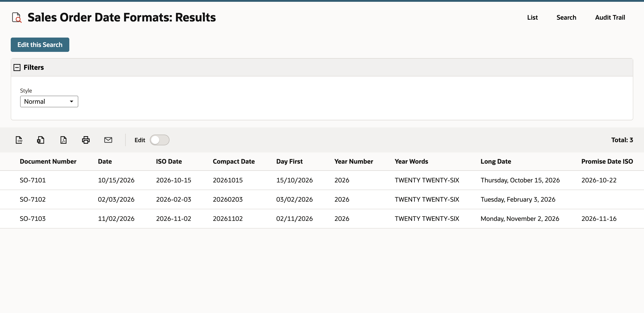Click compact date 20261102
The height and width of the screenshot is (313, 644).
(x=228, y=219)
